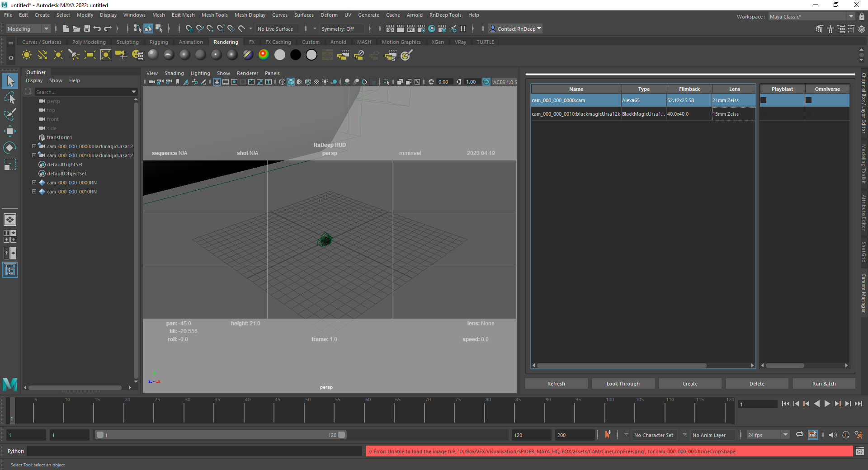This screenshot has height=470, width=868.
Task: Toggle Playblast checkbox for cam_000_000_0000
Action: click(764, 100)
